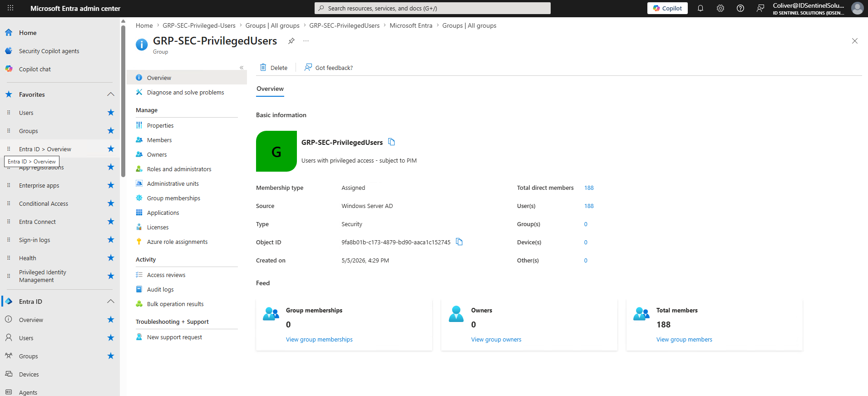
Task: Select the Overview tab
Action: (x=270, y=89)
